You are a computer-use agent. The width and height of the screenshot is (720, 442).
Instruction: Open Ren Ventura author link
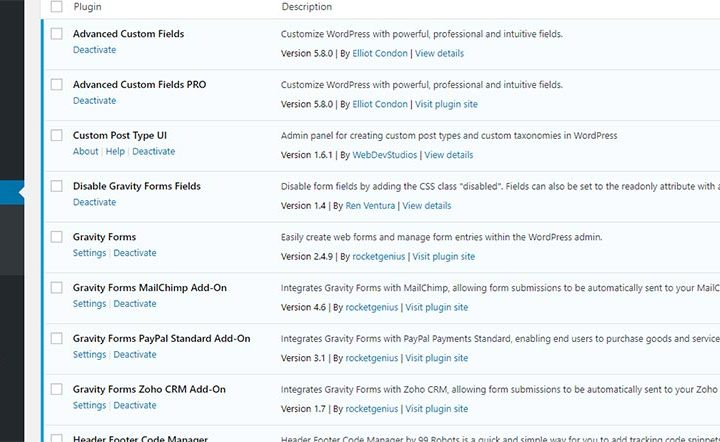coord(370,206)
